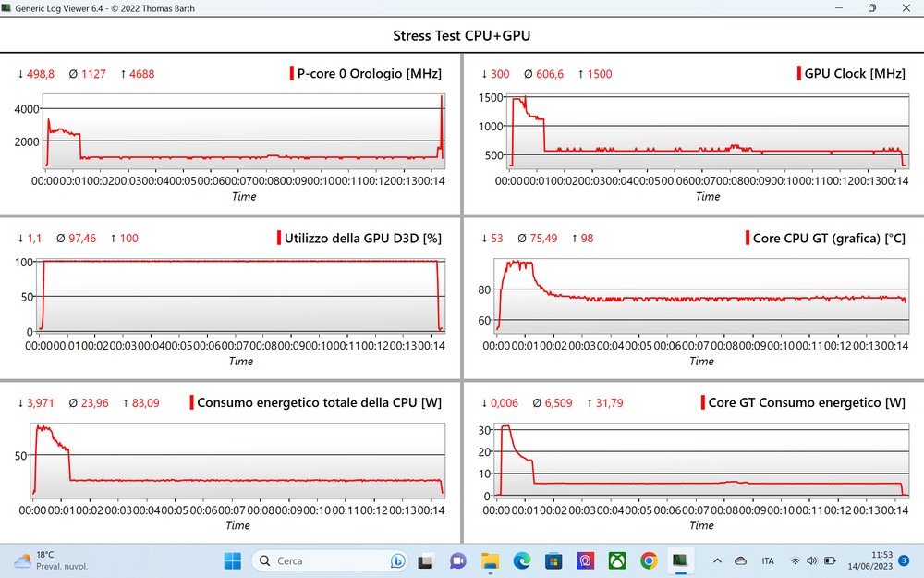Click the Generic Log Viewer taskbar icon
The width and height of the screenshot is (924, 578).
tap(680, 560)
